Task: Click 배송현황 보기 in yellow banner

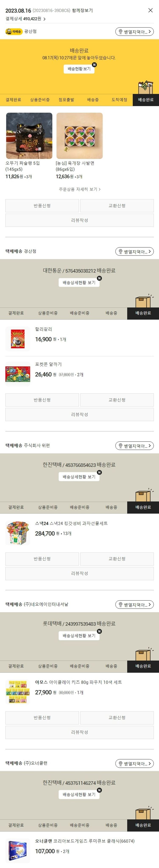Action: tap(79, 69)
